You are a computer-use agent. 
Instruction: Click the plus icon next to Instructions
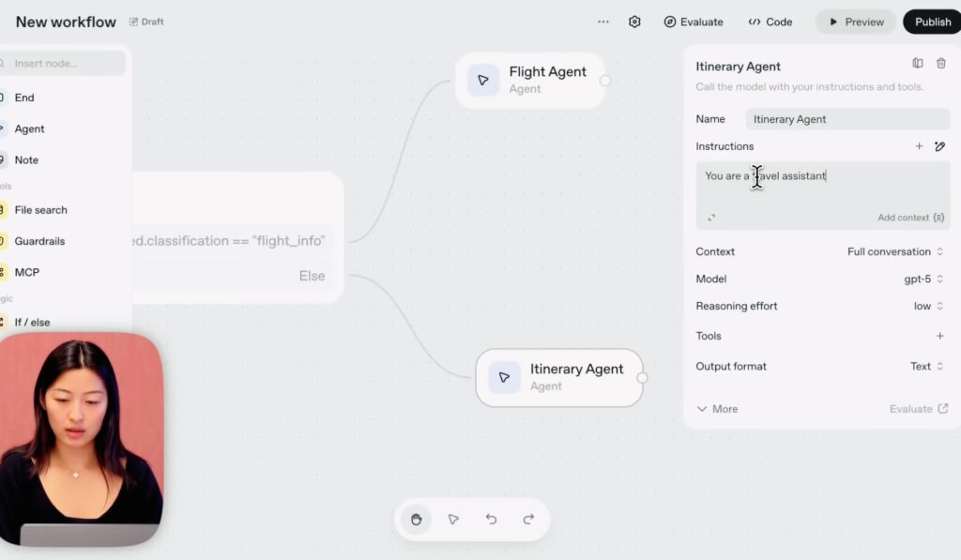(x=919, y=146)
